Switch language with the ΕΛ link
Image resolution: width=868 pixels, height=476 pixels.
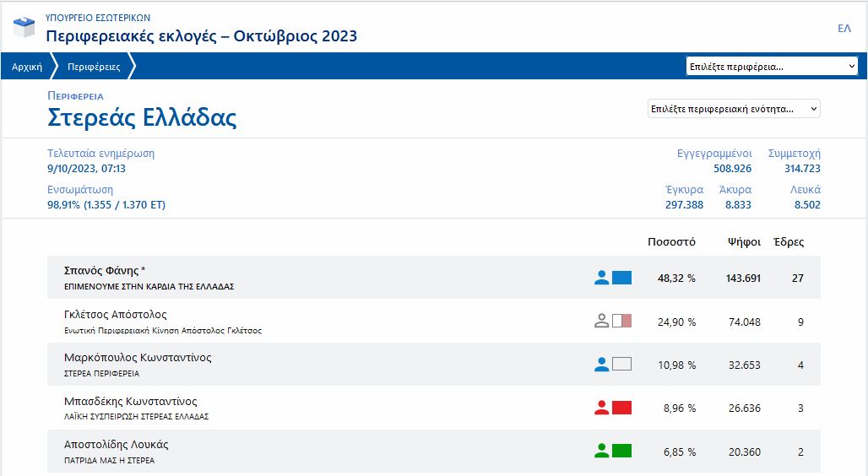844,29
